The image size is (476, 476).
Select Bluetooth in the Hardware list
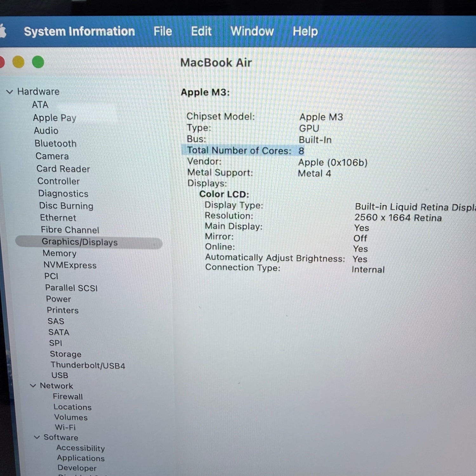pos(56,143)
